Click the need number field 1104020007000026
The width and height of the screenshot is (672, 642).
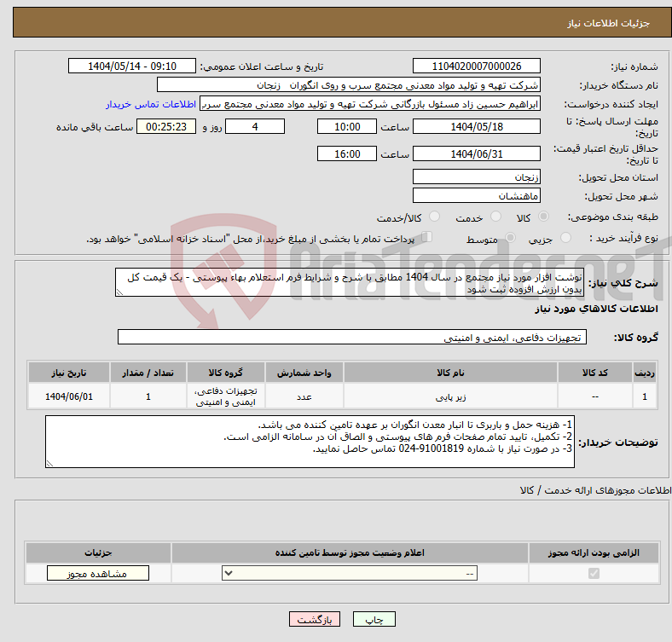click(476, 66)
